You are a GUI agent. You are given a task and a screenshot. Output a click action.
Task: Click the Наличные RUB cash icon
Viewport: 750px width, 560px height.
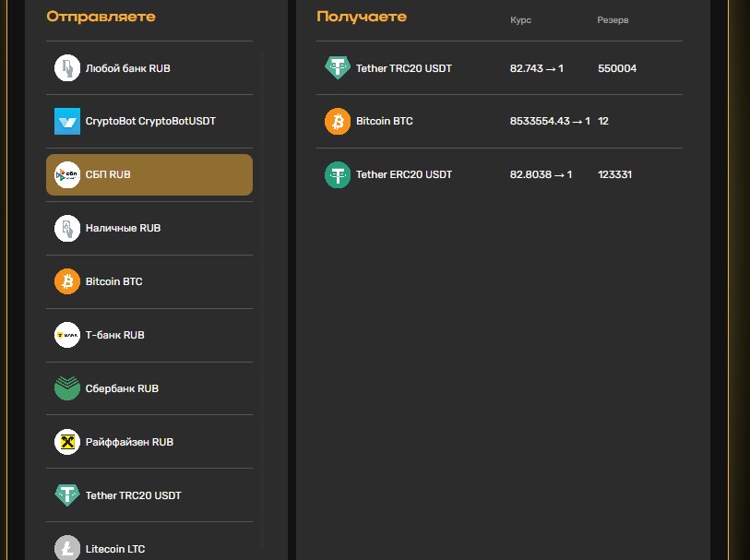pos(67,228)
